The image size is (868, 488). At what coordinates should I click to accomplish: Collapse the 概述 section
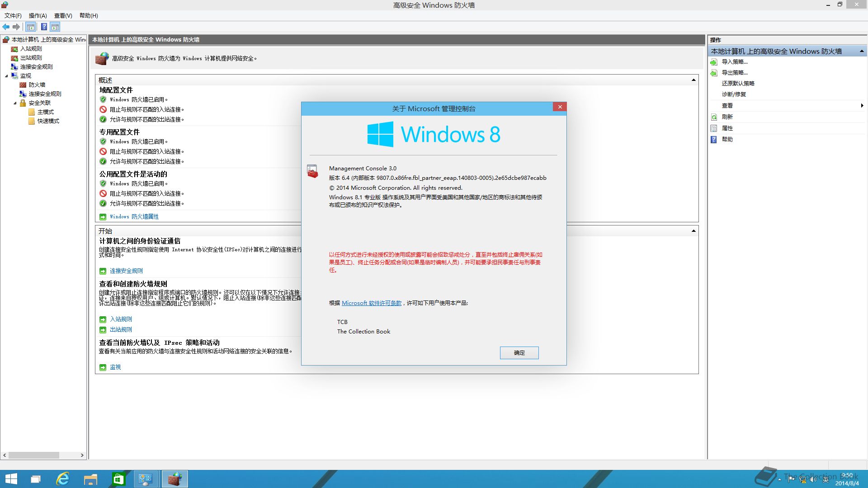point(693,80)
